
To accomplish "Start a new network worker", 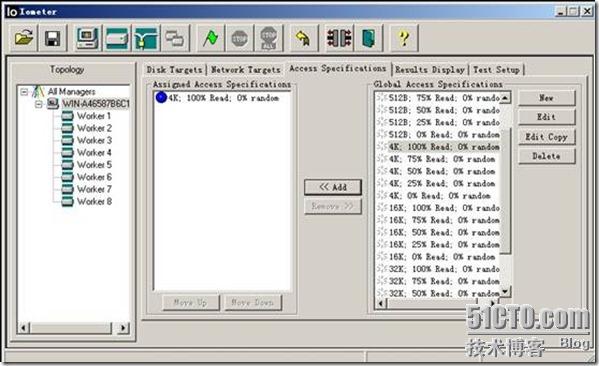I will pos(146,38).
